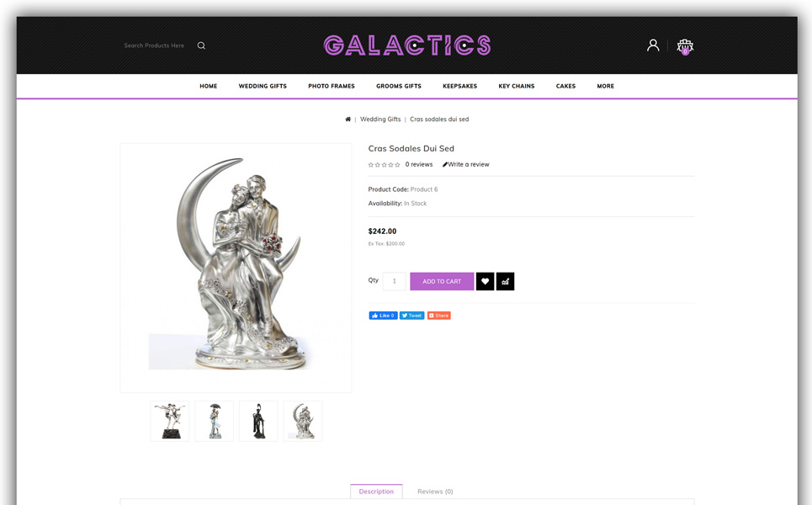Open the Wedding Gifts menu
The height and width of the screenshot is (505, 812).
263,86
